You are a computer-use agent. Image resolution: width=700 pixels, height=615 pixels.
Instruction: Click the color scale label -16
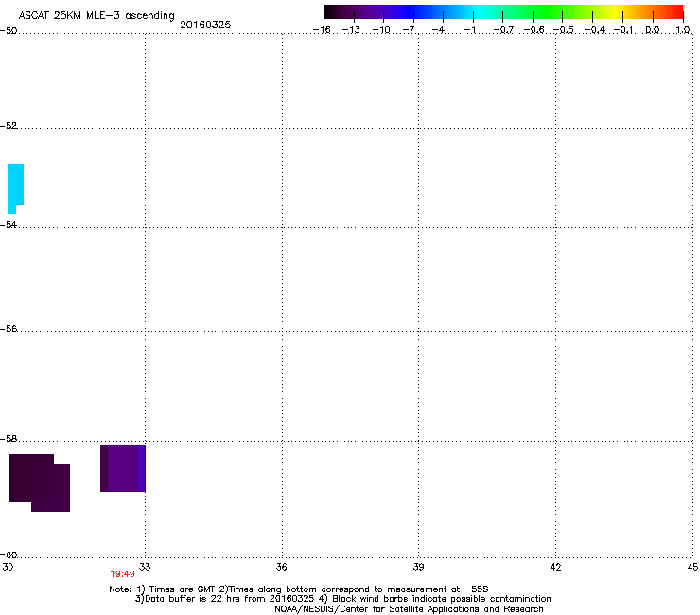[322, 30]
